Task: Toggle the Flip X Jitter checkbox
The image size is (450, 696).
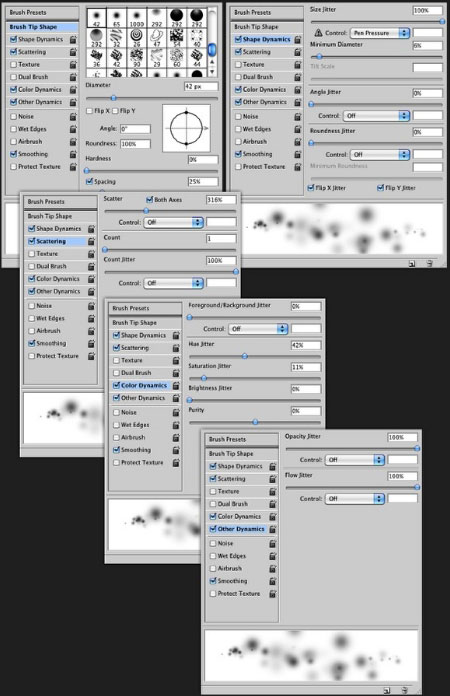Action: (311, 188)
